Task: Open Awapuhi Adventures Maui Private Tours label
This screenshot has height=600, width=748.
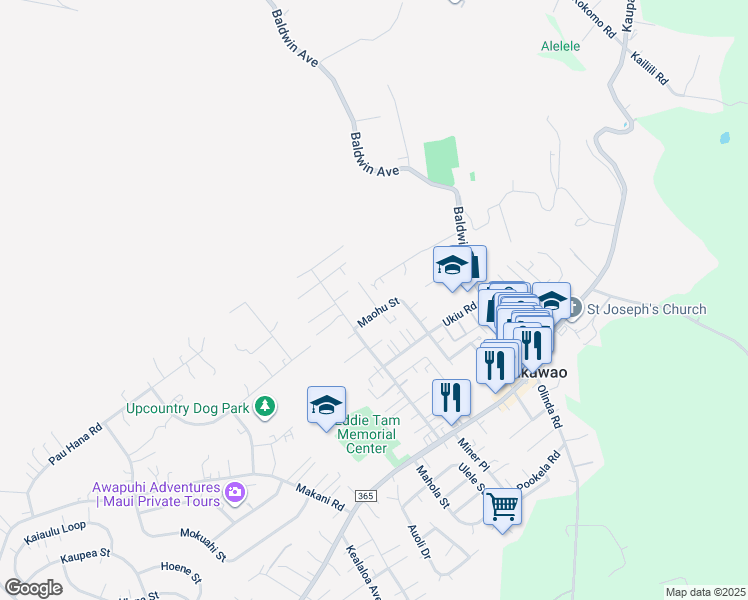Action: (x=156, y=494)
